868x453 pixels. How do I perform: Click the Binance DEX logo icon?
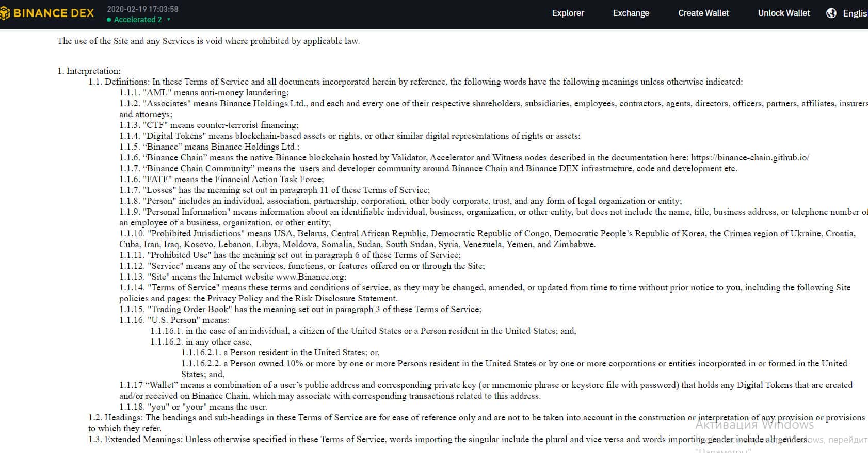(x=5, y=13)
